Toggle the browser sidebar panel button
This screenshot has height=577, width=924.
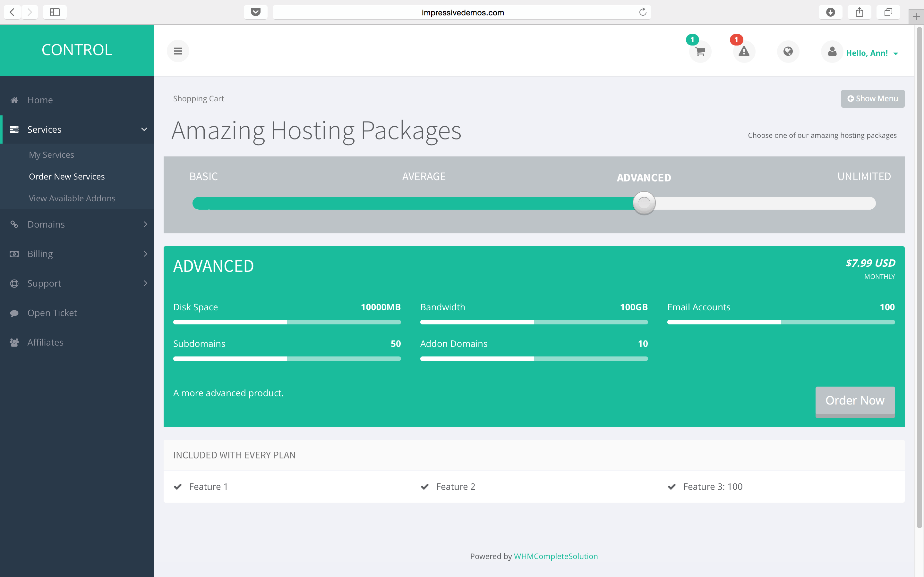click(x=55, y=12)
